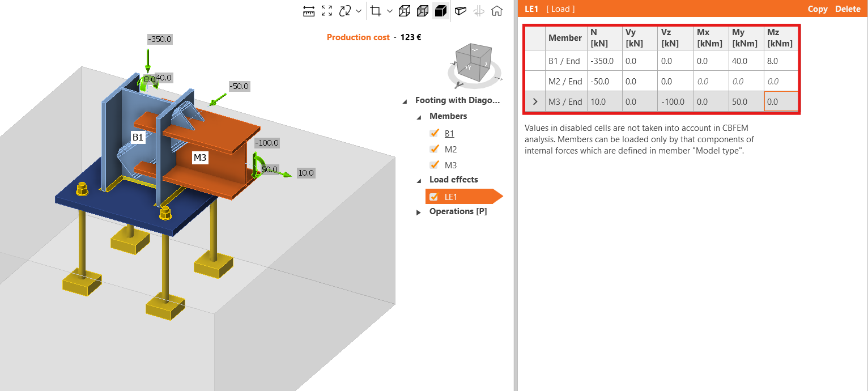Click the M2 / End member cell
868x391 pixels.
coord(565,81)
